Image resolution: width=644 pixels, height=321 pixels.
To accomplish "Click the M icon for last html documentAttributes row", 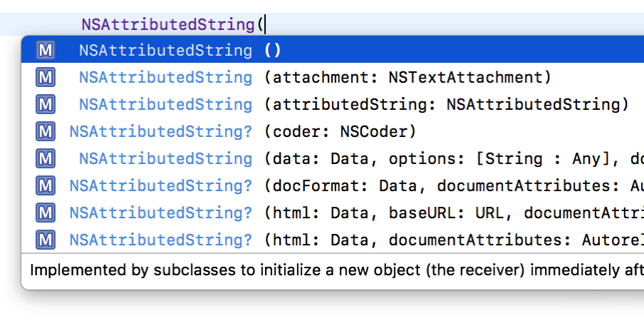I will click(45, 240).
